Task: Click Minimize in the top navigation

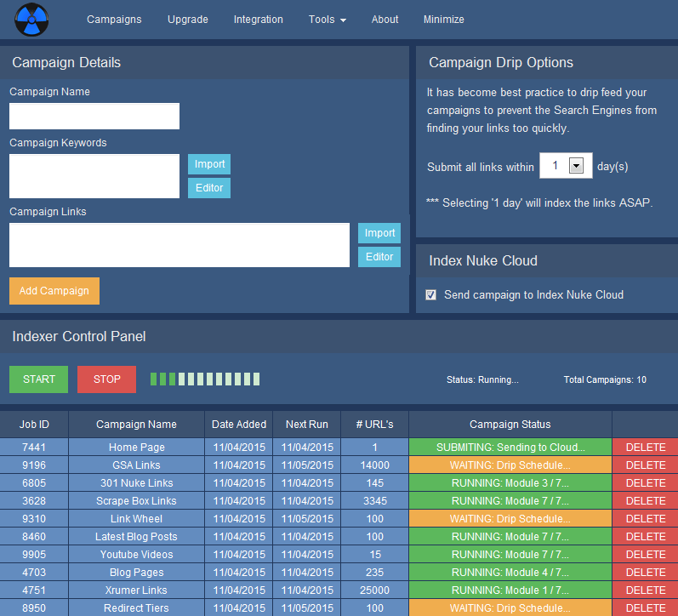Action: point(444,20)
